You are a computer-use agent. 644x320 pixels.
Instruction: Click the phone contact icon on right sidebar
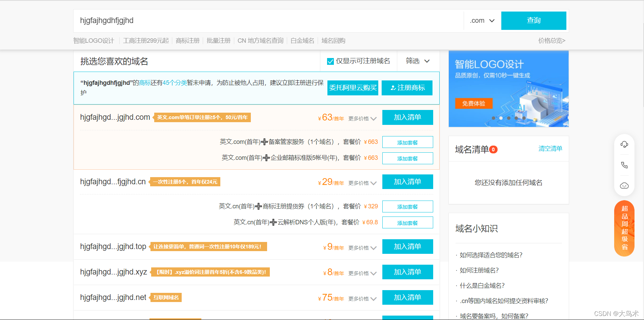pyautogui.click(x=624, y=165)
